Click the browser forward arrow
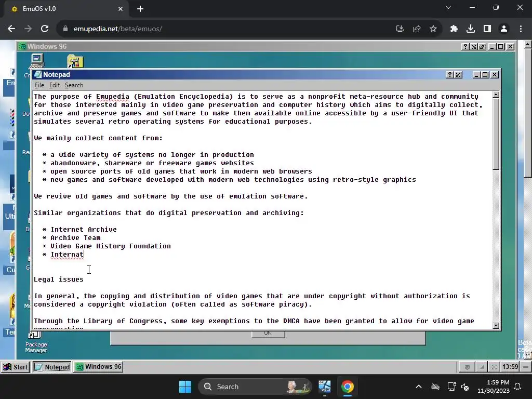This screenshot has width=532, height=399. coord(28,29)
